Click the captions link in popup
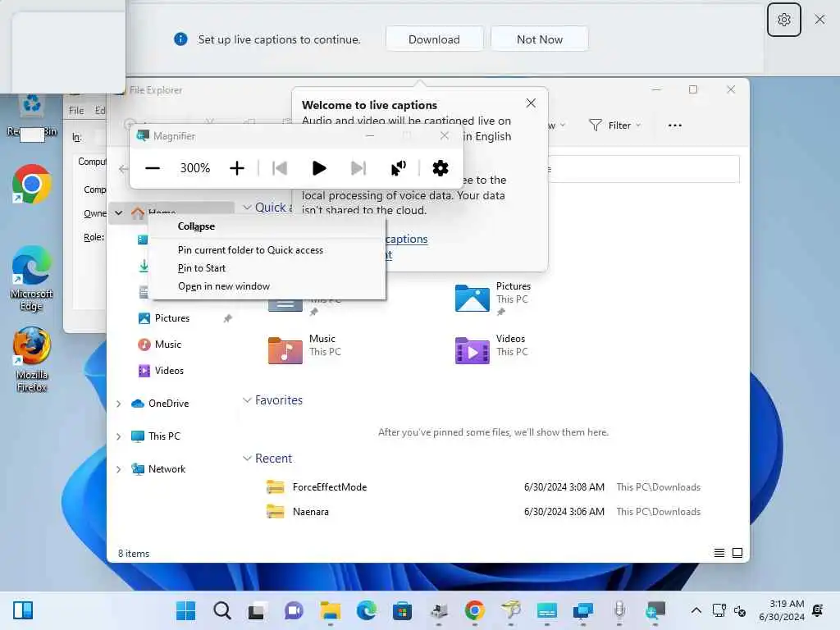This screenshot has width=840, height=630. [x=407, y=239]
